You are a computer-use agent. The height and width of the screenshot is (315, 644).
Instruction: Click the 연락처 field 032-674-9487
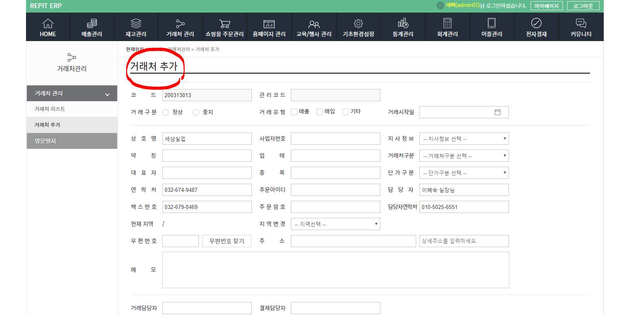(x=207, y=190)
